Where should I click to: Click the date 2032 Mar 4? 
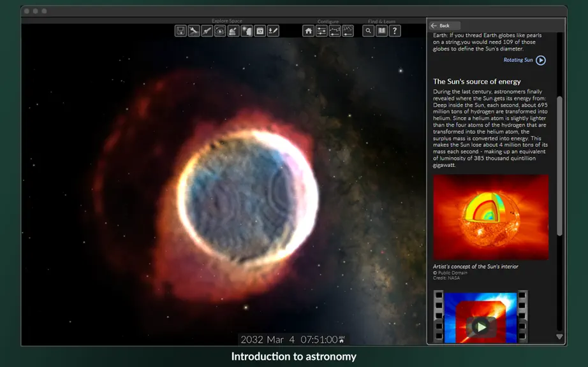[x=267, y=340]
